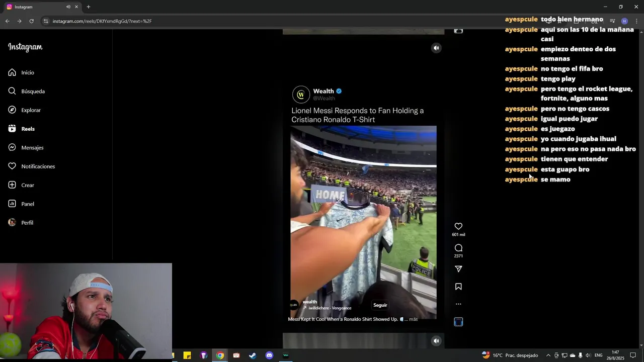Click the Instagram logo in sidebar
644x362 pixels.
[x=25, y=47]
